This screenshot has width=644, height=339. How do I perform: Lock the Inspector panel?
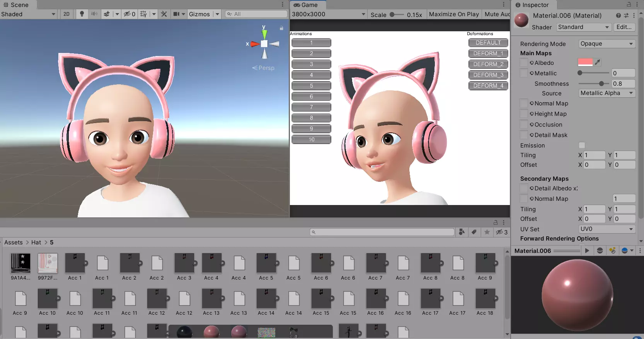coord(629,5)
